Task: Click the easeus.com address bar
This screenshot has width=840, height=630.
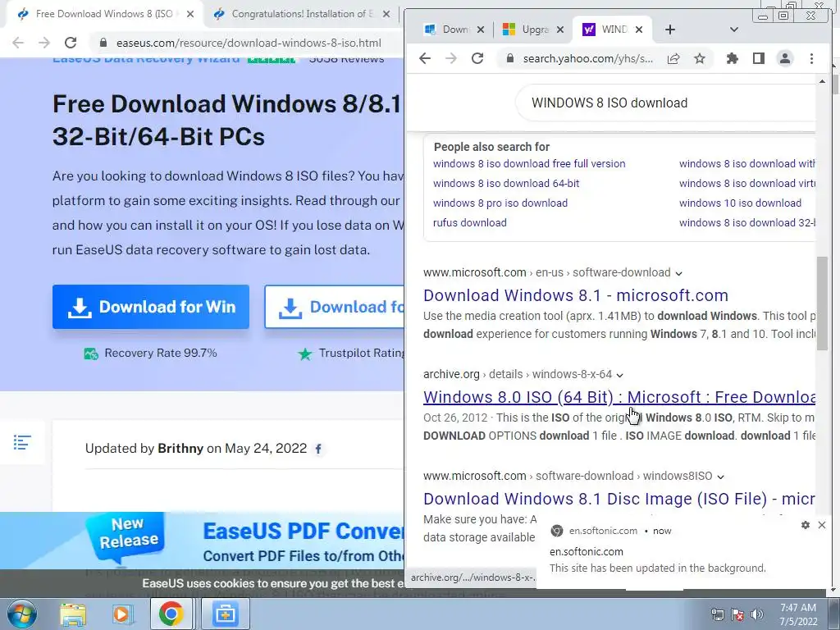Action: pos(249,43)
